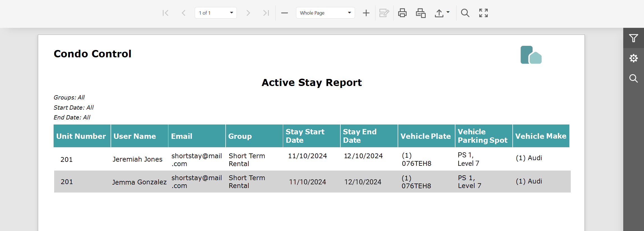Image resolution: width=644 pixels, height=231 pixels.
Task: Print the report with printer icon
Action: tap(402, 13)
